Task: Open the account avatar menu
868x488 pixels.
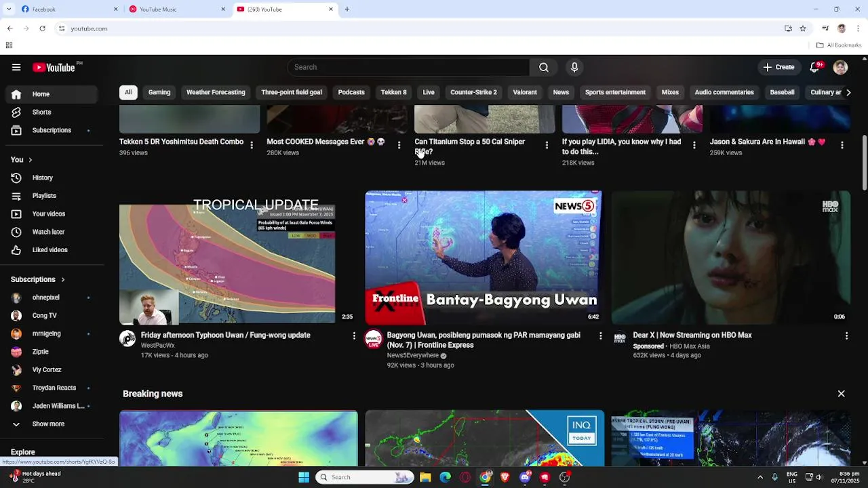Action: tap(840, 67)
